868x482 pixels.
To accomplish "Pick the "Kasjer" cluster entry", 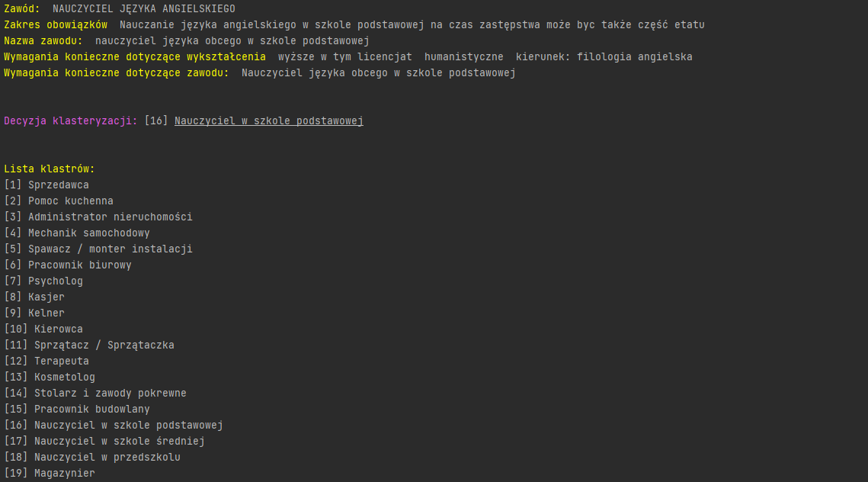I will (x=46, y=297).
